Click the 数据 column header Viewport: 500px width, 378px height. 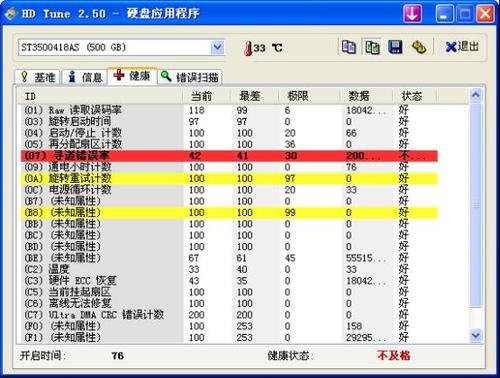coord(366,96)
